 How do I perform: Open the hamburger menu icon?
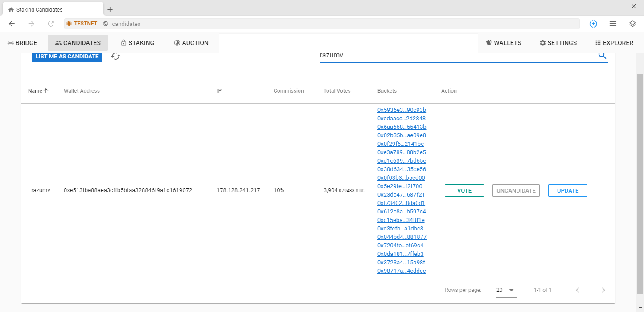click(x=613, y=24)
